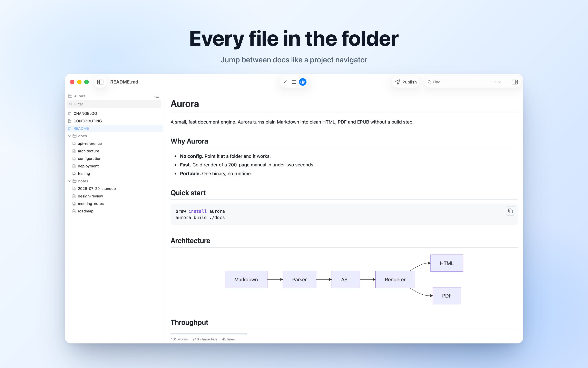
Task: Toggle the right inspector panel icon
Action: 515,82
